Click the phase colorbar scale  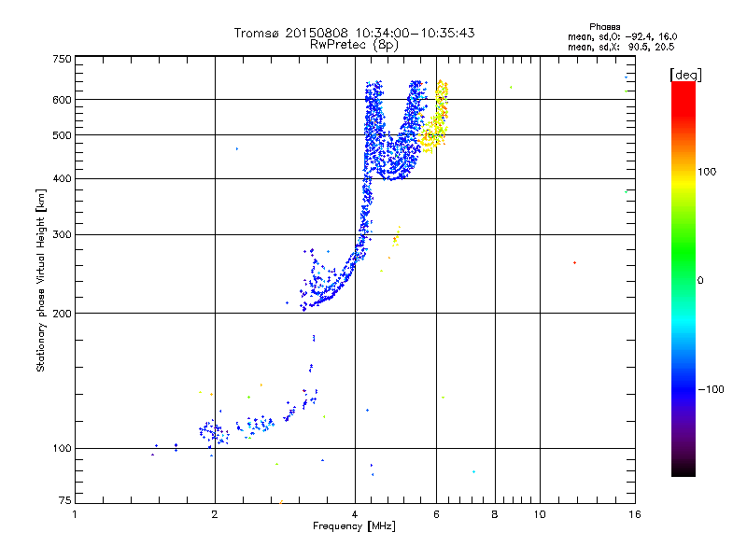point(684,278)
